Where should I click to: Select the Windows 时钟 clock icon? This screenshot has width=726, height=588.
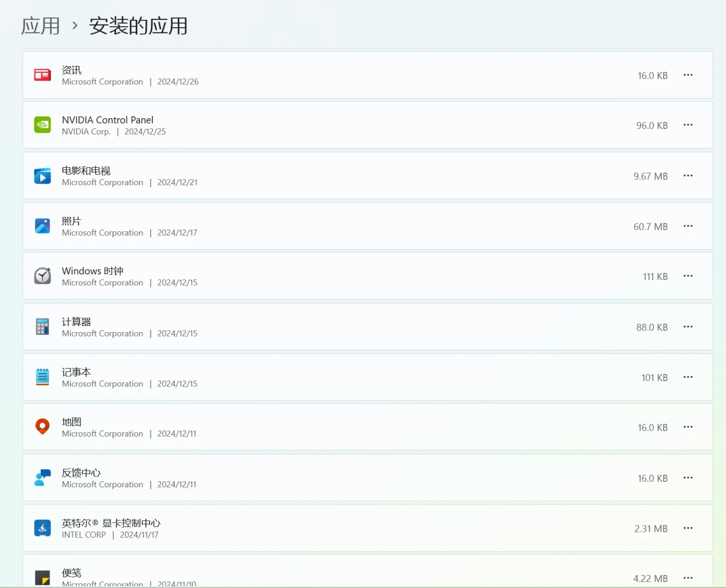click(42, 276)
